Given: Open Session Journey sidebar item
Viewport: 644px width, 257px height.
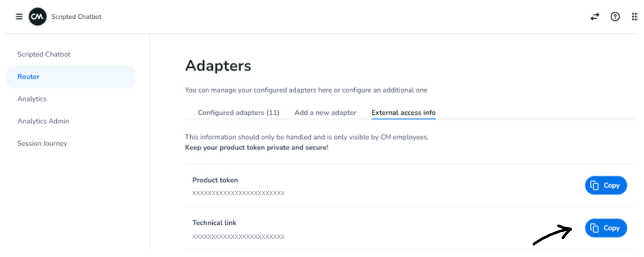Looking at the screenshot, I should 42,143.
